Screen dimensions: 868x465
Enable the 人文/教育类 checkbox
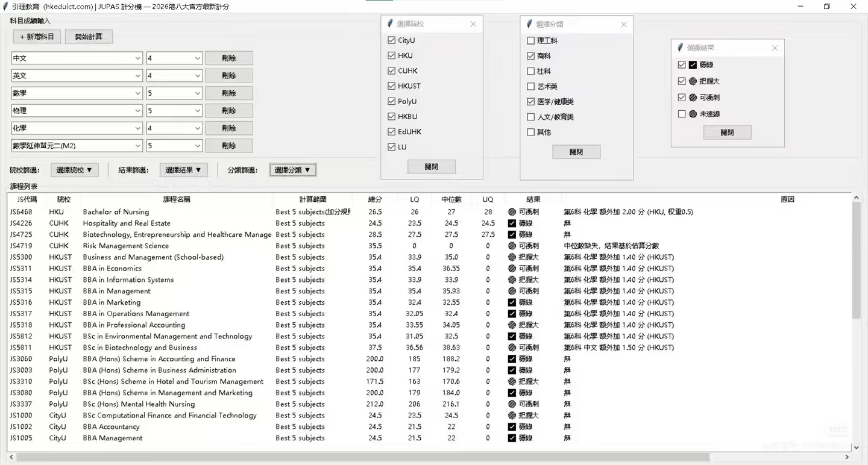530,117
